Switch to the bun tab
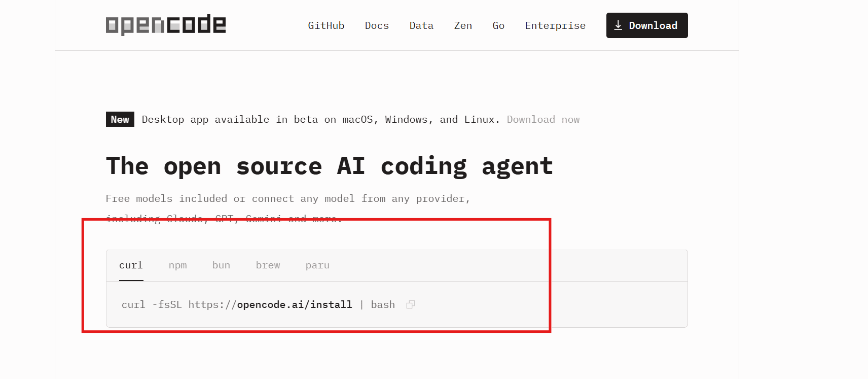The width and height of the screenshot is (868, 379). pos(221,265)
